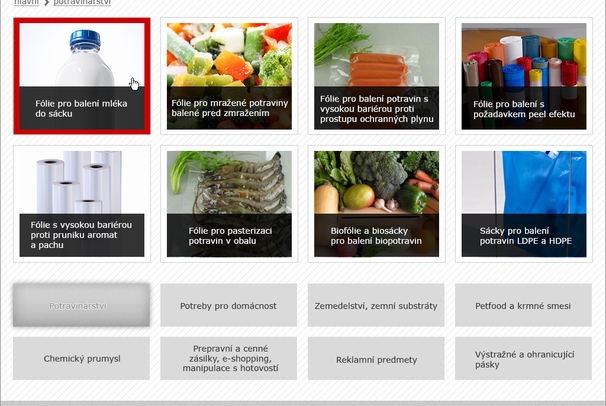Click the potravinárství breadcrumb link
The height and width of the screenshot is (406, 606).
[x=82, y=2]
